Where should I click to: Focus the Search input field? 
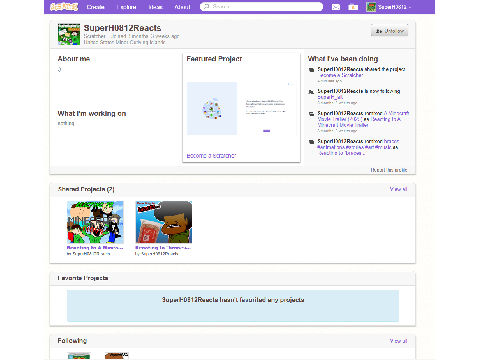(261, 7)
